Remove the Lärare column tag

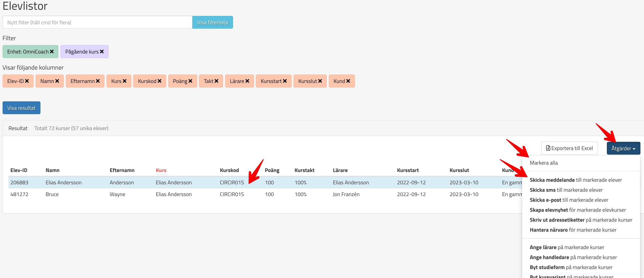[x=247, y=81]
